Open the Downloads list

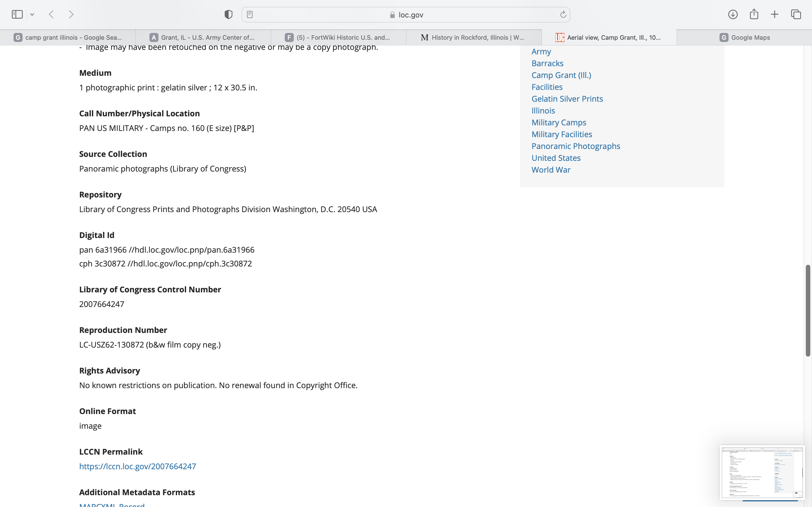point(733,14)
